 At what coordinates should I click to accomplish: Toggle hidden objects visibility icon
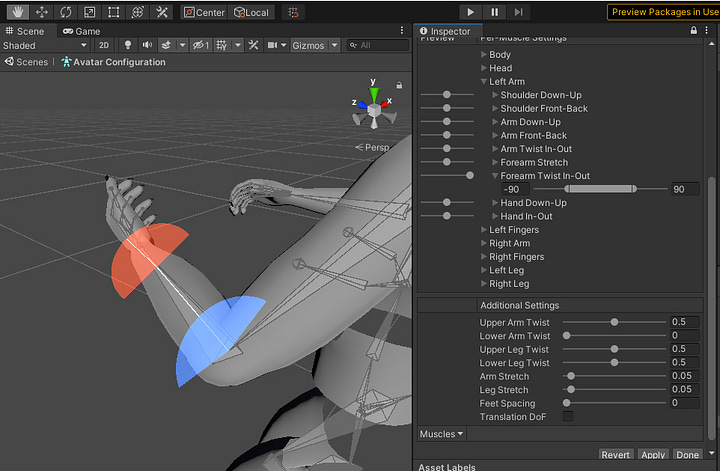(x=201, y=45)
